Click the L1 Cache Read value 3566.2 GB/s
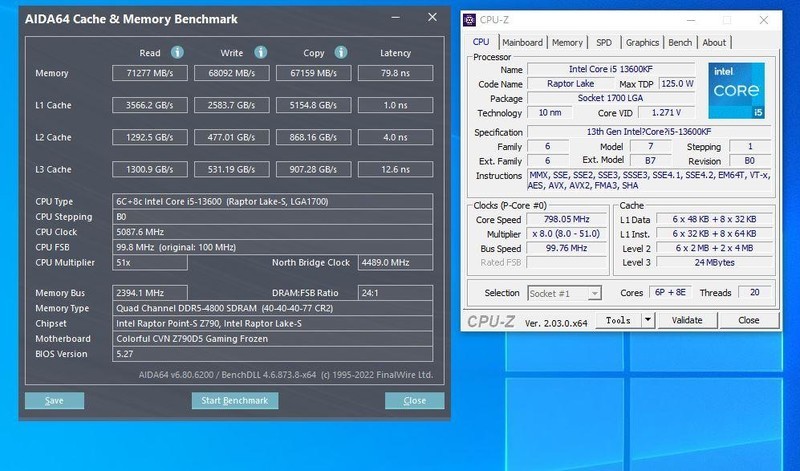The image size is (800, 471). [x=149, y=105]
